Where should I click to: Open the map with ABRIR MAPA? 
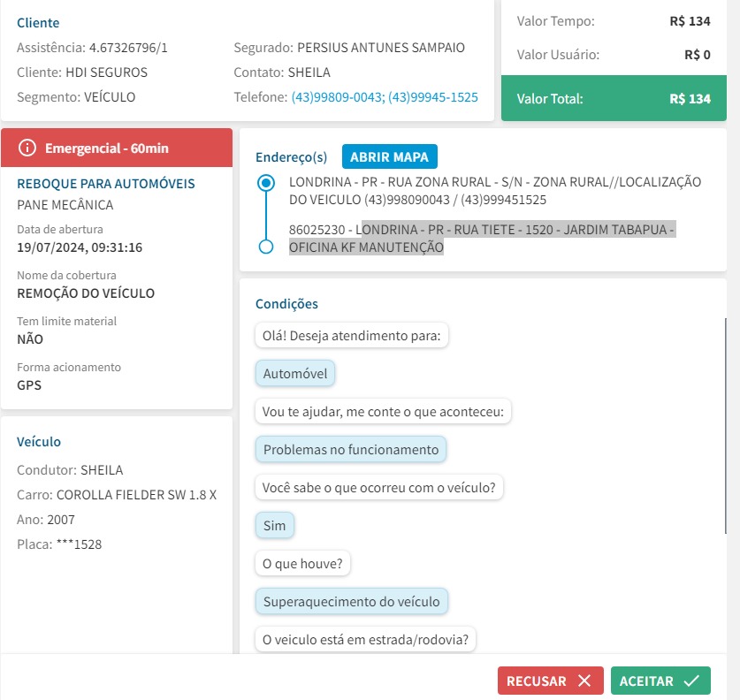(x=389, y=156)
